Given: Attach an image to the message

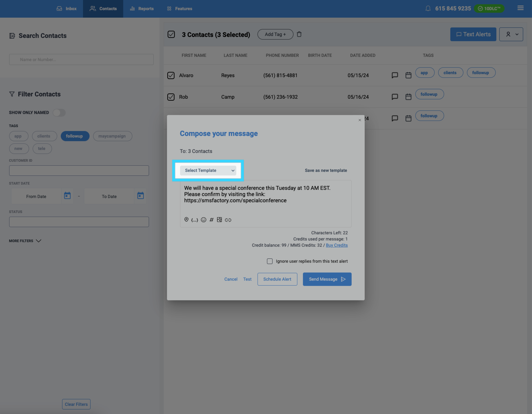Looking at the screenshot, I should tap(219, 220).
